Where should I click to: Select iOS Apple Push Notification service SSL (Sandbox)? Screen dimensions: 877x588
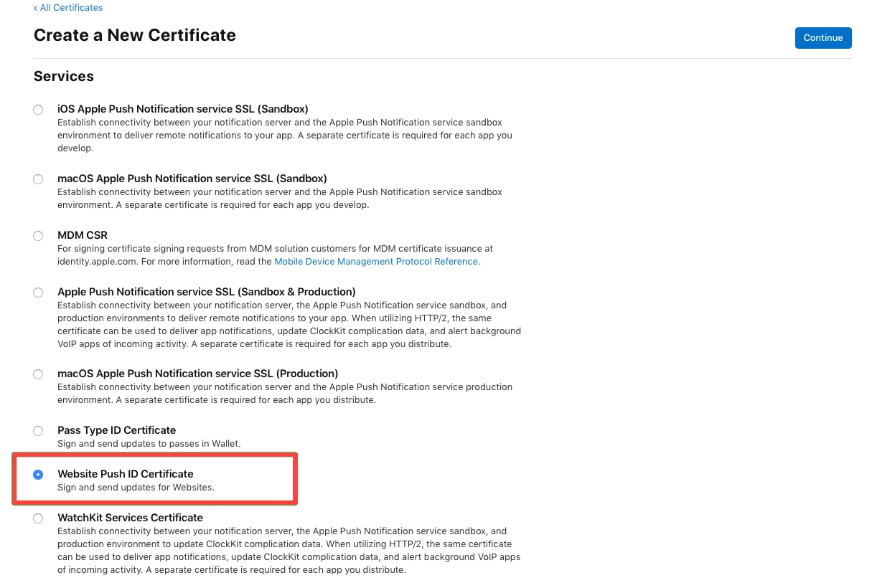tap(38, 109)
